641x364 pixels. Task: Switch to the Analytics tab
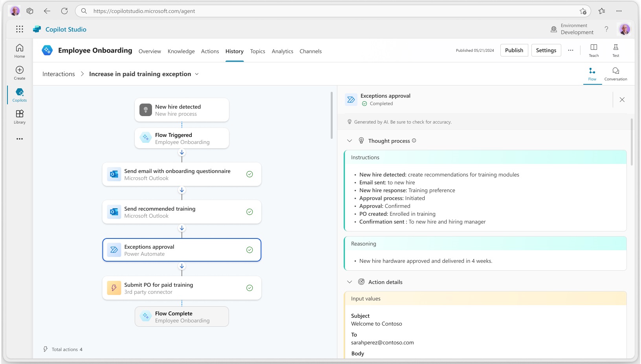282,51
